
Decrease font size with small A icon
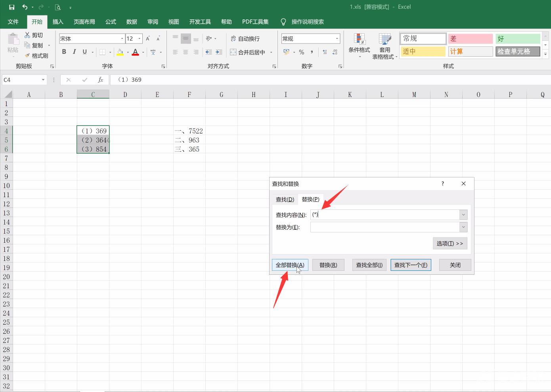coord(158,38)
